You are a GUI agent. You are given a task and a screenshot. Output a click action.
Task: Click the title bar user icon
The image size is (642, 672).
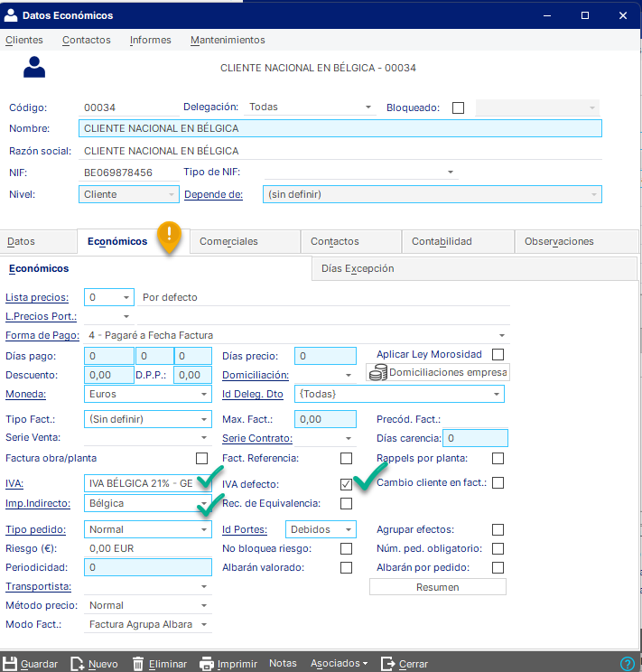(11, 15)
